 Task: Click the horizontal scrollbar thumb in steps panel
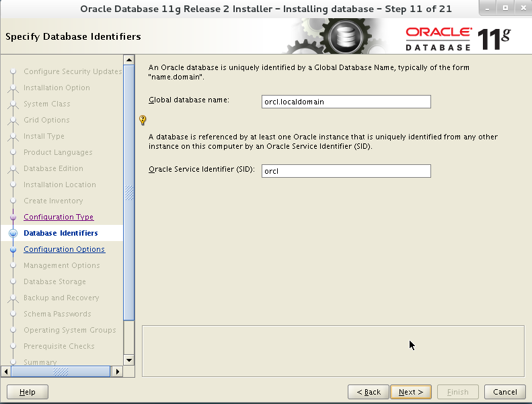coord(61,372)
